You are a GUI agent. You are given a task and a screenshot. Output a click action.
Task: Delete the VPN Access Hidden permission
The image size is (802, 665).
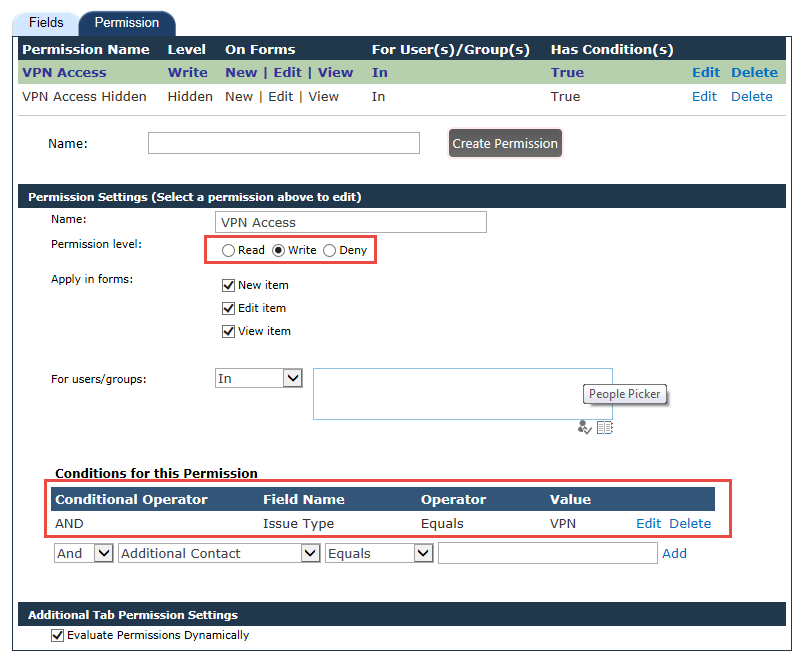[x=751, y=97]
